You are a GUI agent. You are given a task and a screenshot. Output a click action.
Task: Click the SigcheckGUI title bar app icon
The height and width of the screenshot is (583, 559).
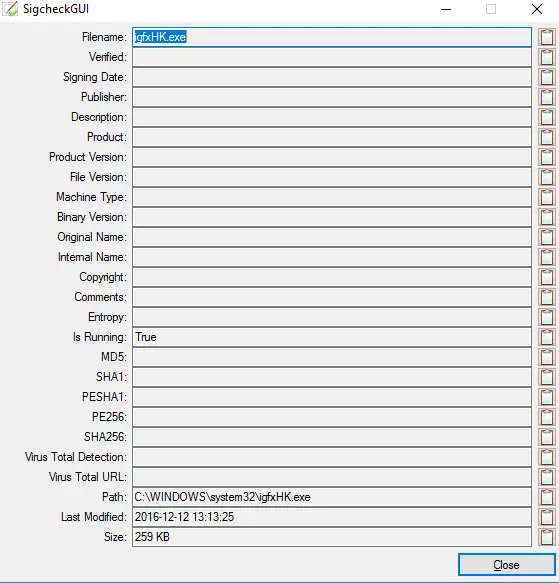tap(10, 9)
